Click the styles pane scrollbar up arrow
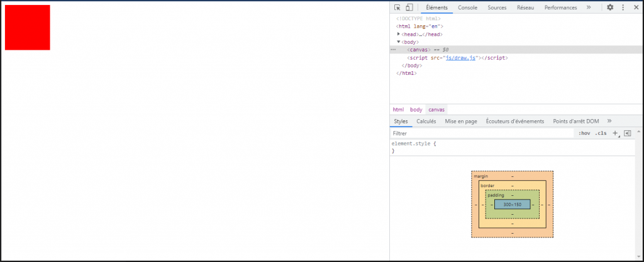This screenshot has width=644, height=262. [639, 132]
